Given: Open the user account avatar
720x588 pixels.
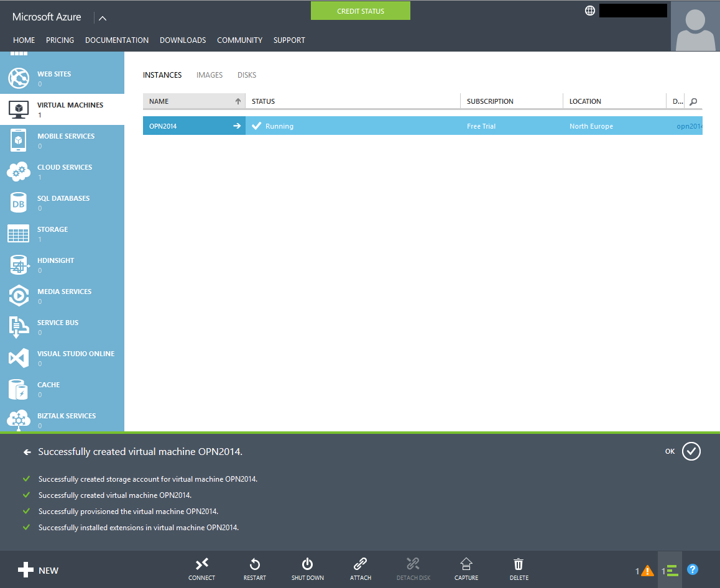Looking at the screenshot, I should pyautogui.click(x=695, y=26).
